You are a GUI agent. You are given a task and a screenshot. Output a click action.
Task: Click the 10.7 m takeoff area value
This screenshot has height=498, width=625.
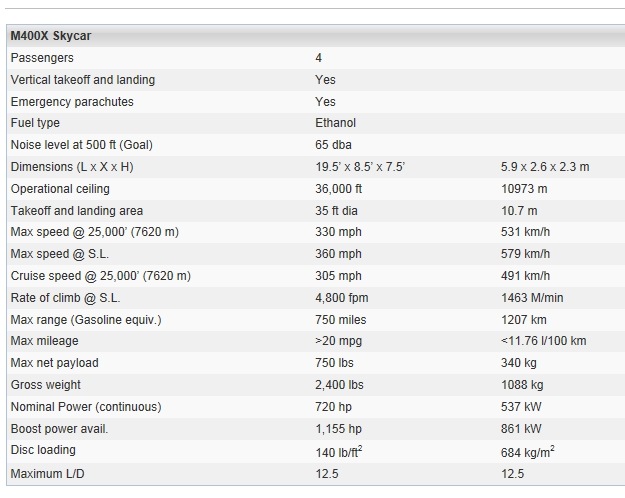click(519, 211)
